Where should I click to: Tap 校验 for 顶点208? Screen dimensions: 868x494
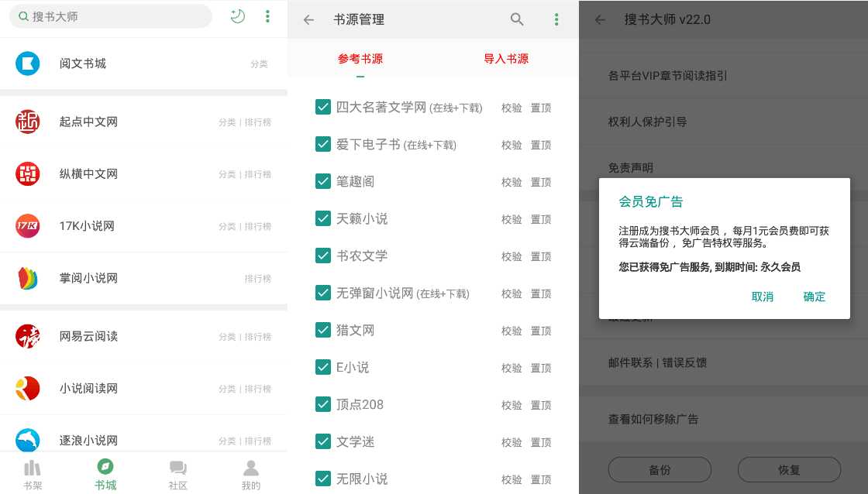(511, 406)
